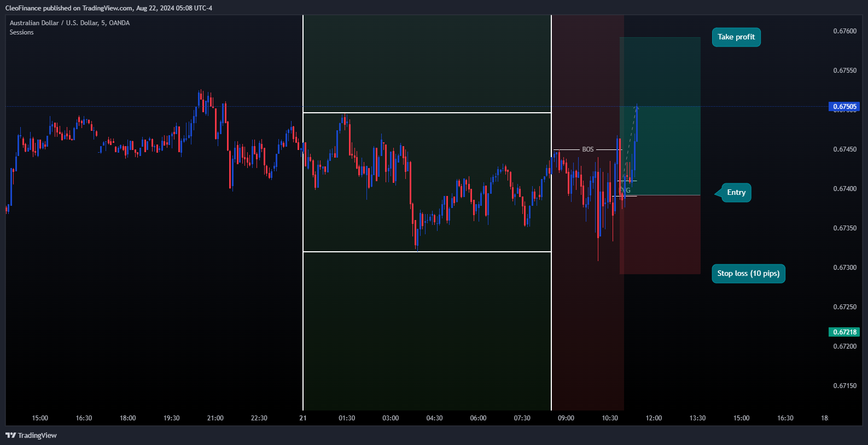
Task: Click the 0.67250 price axis label
Action: click(844, 307)
